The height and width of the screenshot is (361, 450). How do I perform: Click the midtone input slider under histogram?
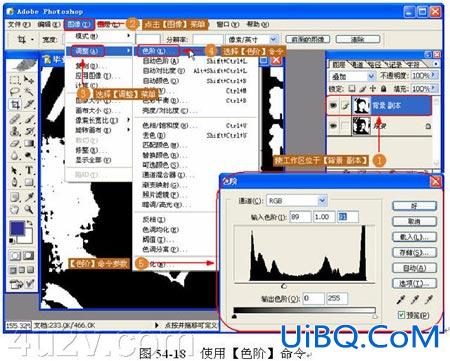(284, 286)
